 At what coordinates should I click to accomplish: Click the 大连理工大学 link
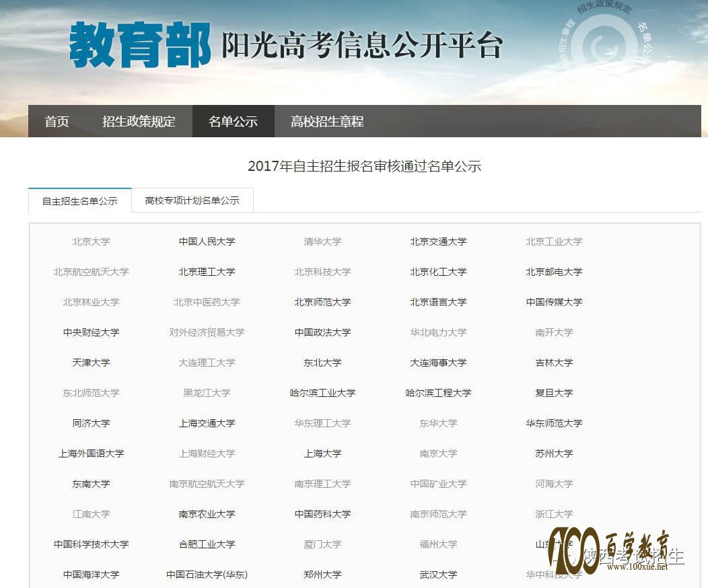click(207, 363)
